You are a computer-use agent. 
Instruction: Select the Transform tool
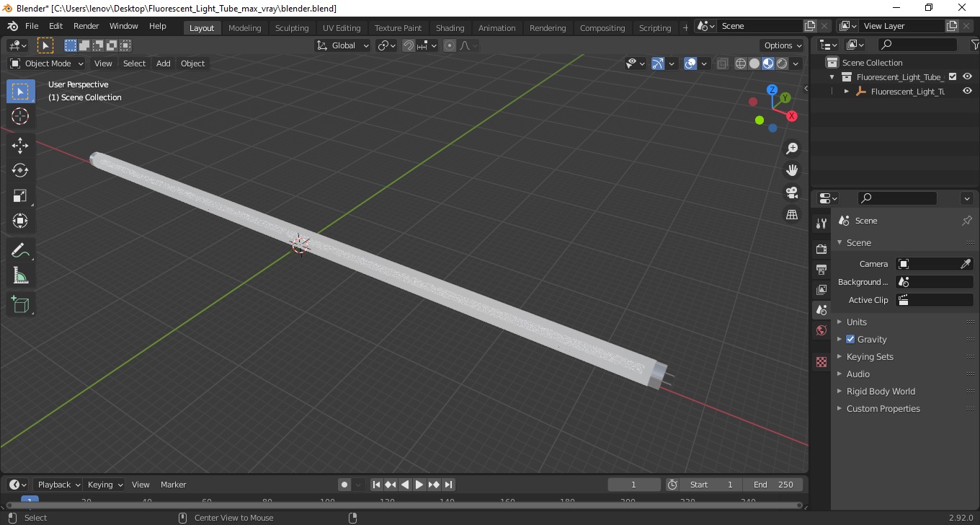pos(20,221)
